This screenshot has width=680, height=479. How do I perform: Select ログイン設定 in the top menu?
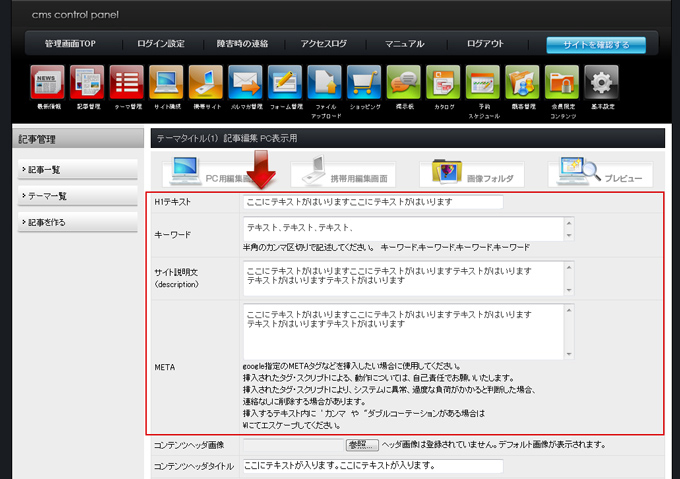161,44
